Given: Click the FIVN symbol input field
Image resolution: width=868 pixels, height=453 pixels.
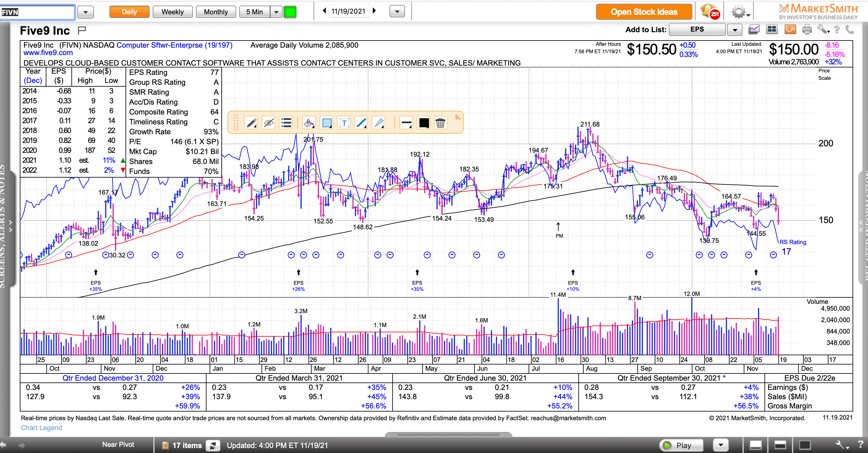Looking at the screenshot, I should 37,12.
